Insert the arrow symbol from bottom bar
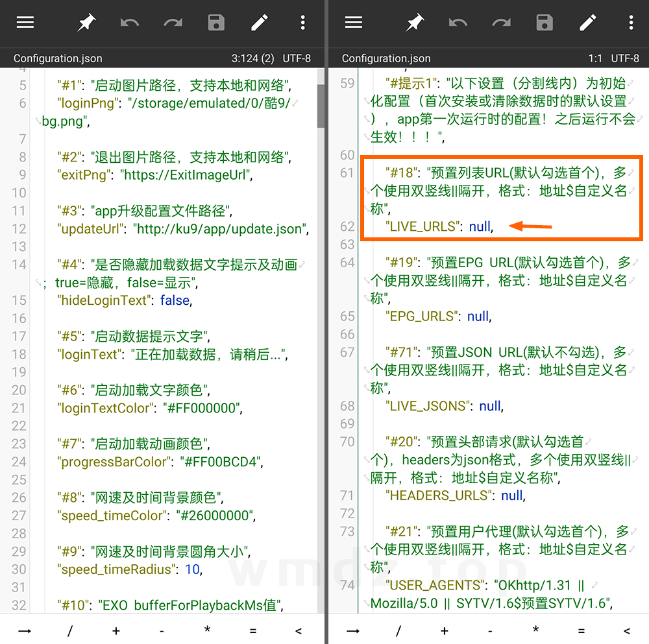649x644 pixels. coord(25,630)
